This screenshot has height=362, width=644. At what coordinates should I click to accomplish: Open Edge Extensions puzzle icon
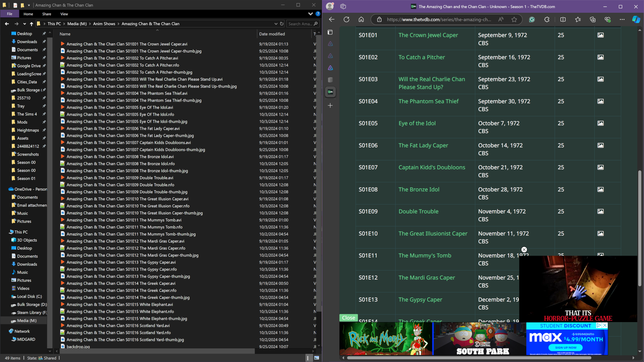[x=547, y=19]
